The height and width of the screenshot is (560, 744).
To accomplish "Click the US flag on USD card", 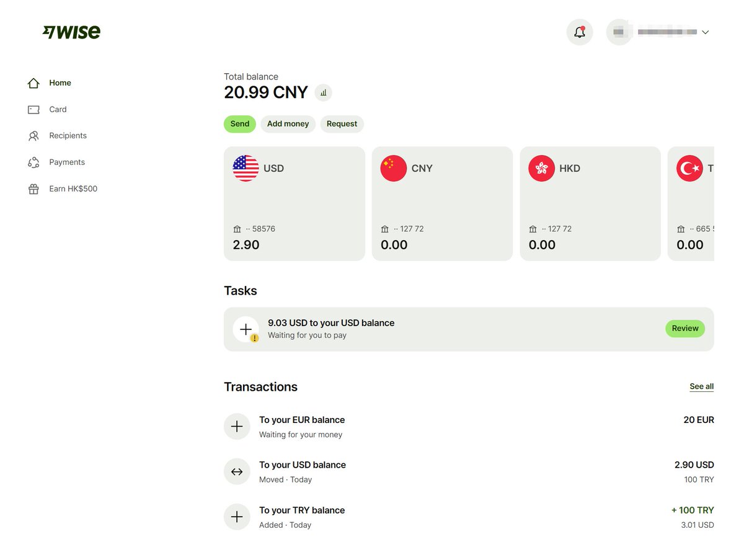I will (246, 168).
